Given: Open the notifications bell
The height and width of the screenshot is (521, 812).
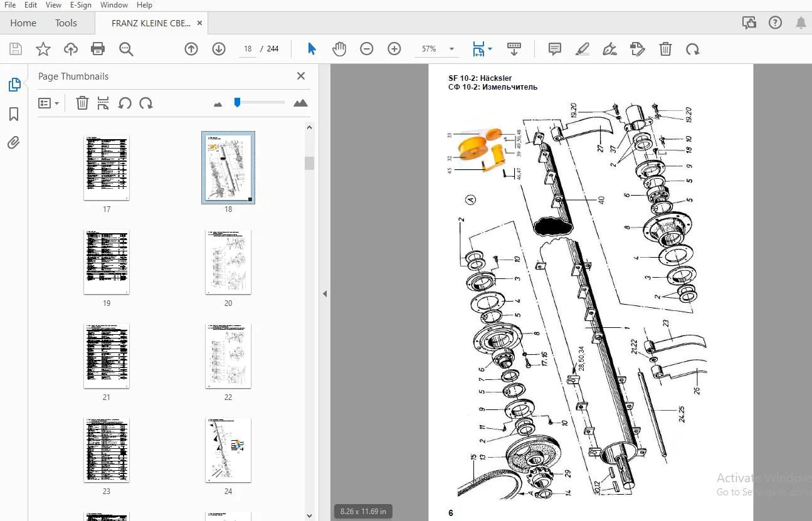Looking at the screenshot, I should (x=801, y=23).
